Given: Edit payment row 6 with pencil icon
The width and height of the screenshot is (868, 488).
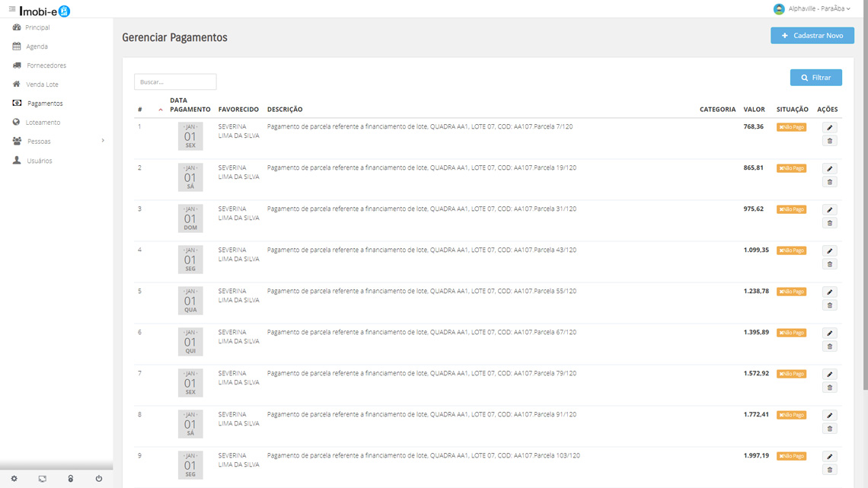Looking at the screenshot, I should tap(830, 333).
